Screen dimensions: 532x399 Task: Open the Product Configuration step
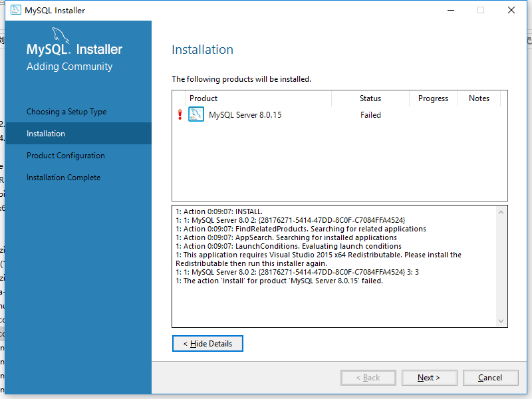[x=65, y=155]
